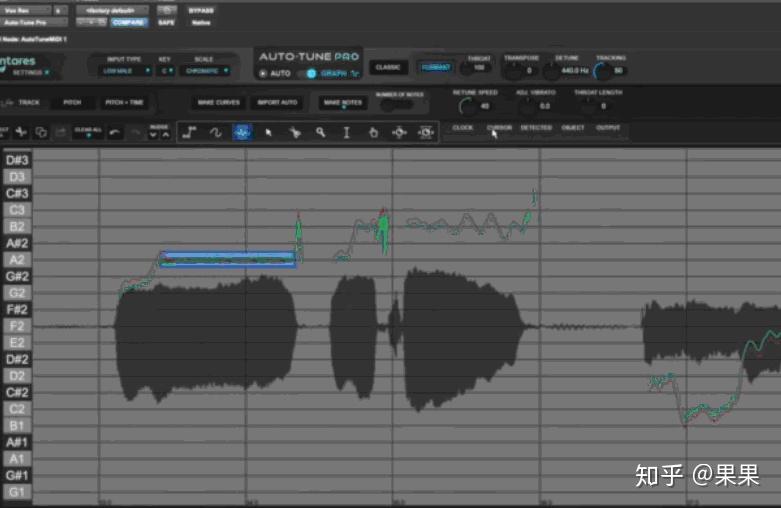Select the Hand scroll tool
Viewport: 781px width, 508px height.
[373, 132]
